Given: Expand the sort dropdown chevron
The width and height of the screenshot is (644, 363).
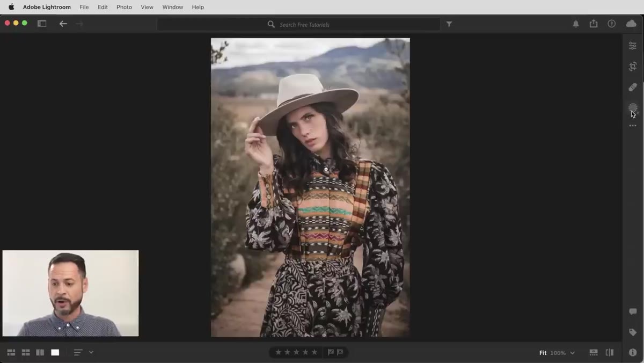Looking at the screenshot, I should [91, 352].
